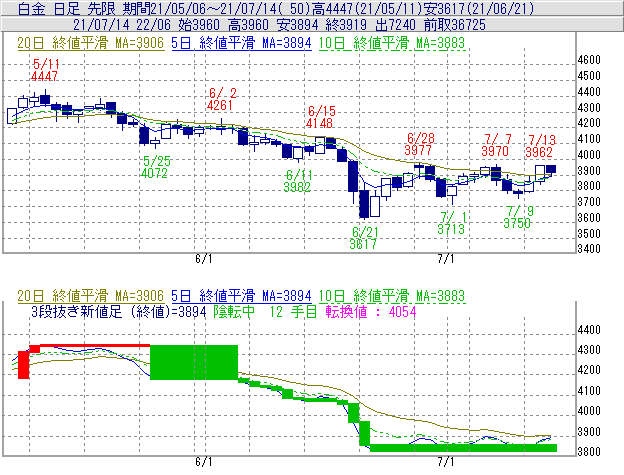
Task: Click the 3400 price axis label on upper chart
Action: tap(589, 249)
